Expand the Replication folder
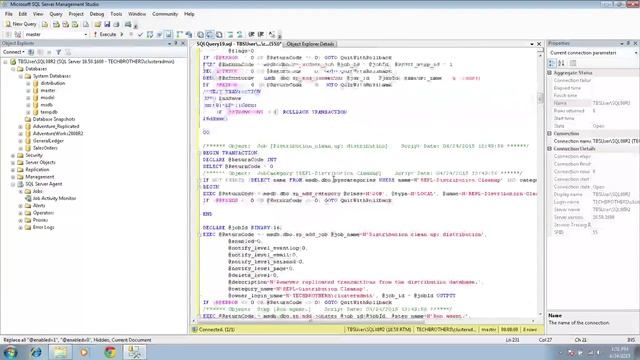This screenshot has height=360, width=640. point(13,170)
